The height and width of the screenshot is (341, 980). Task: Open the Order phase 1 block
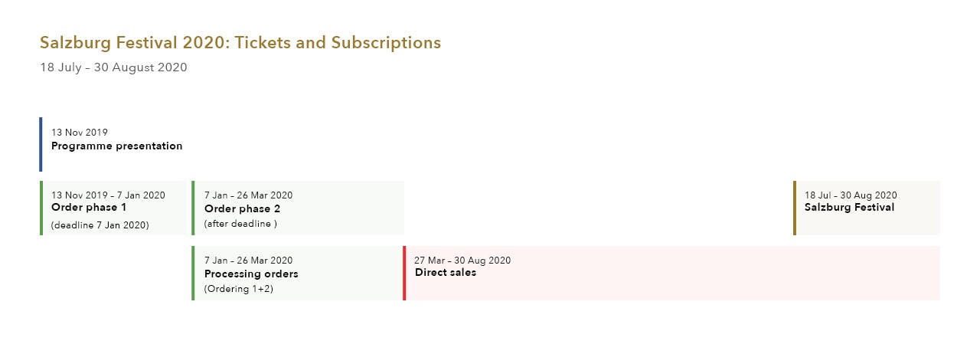[x=113, y=208]
